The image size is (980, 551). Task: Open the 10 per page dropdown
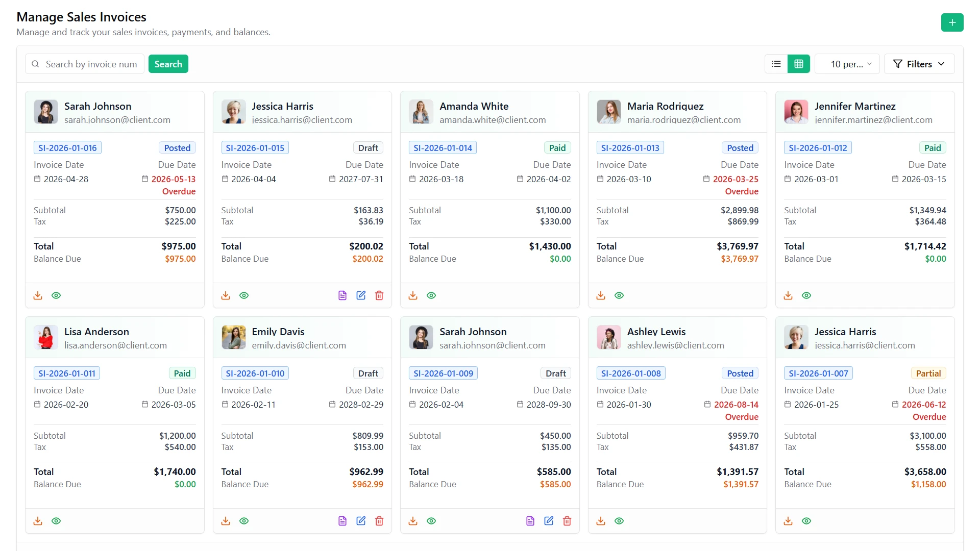point(847,64)
